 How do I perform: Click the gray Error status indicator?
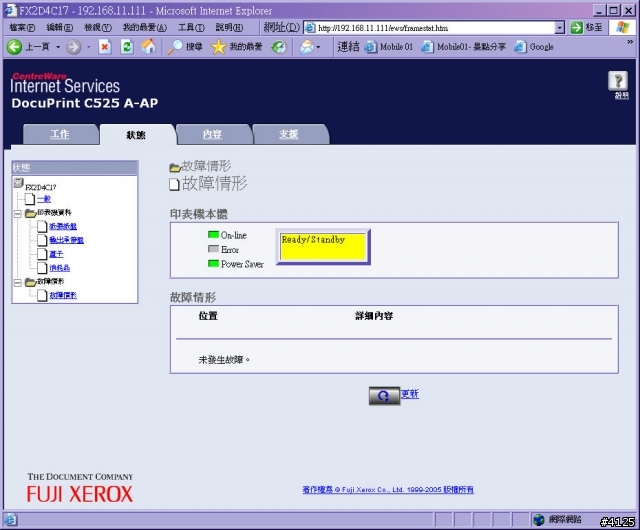point(213,249)
